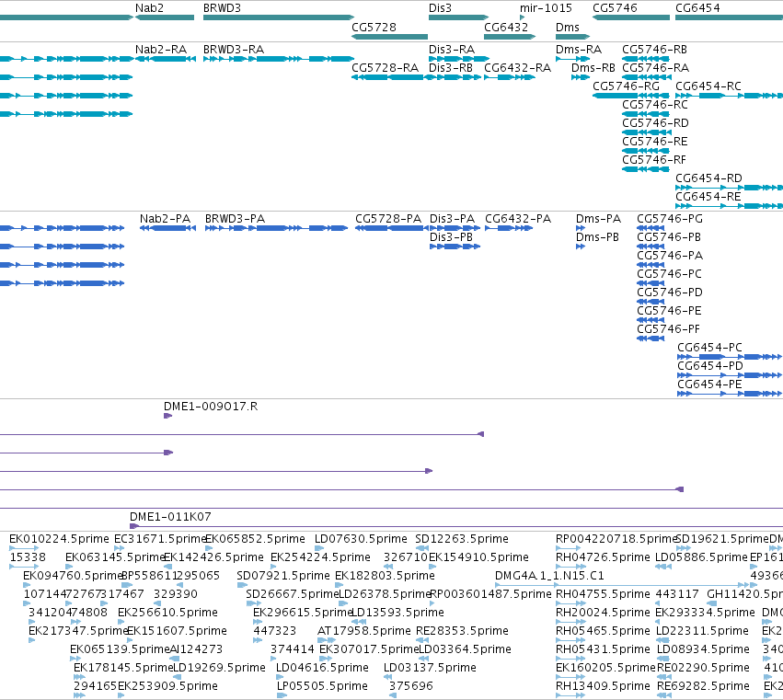Select the Nab2-RA transcript
Image resolution: width=783 pixels, height=700 pixels.
pos(166,59)
